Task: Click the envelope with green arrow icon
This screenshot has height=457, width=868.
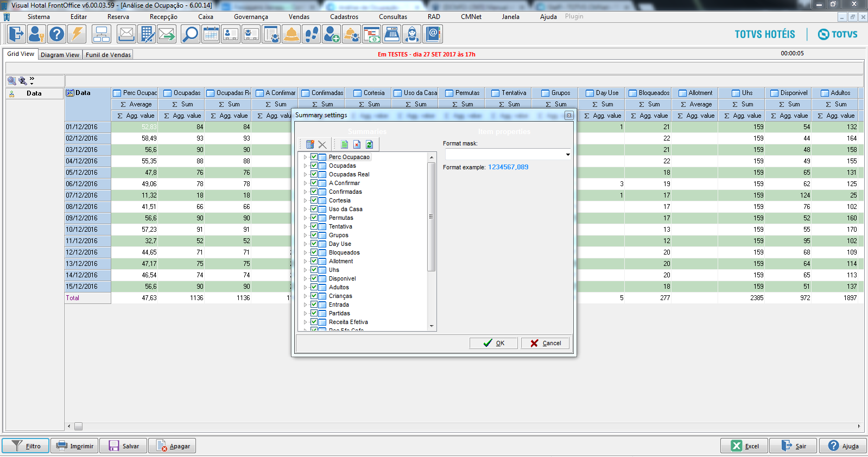Action: pos(167,34)
